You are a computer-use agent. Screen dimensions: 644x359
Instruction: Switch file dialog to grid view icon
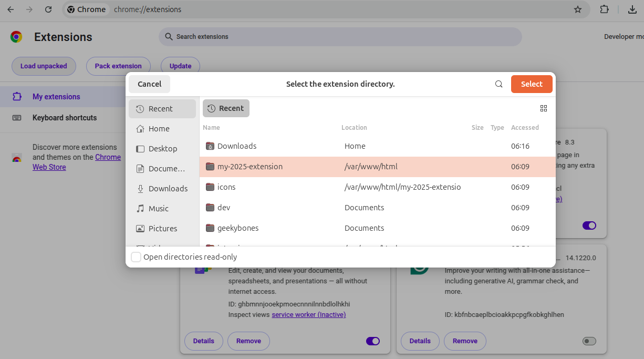tap(544, 108)
